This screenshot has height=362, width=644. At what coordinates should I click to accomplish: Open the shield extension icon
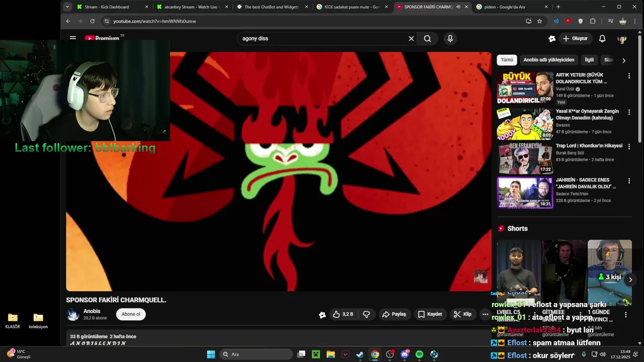[x=581, y=21]
